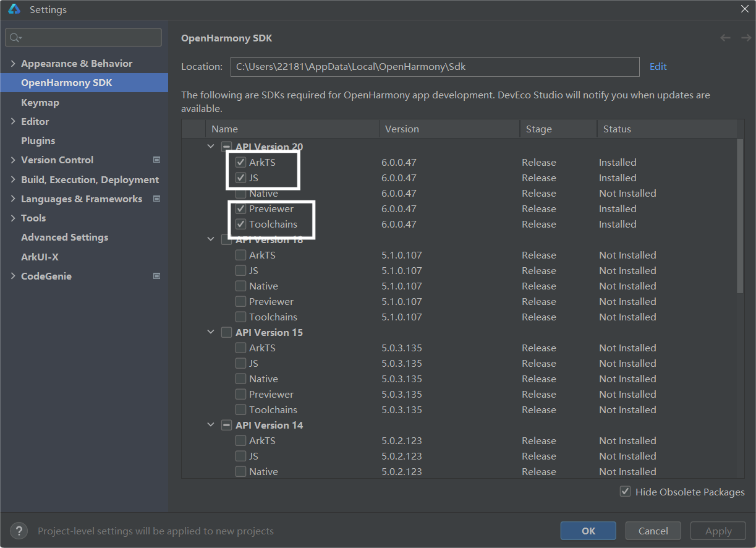Click the Cancel button
The image size is (756, 548).
click(653, 531)
